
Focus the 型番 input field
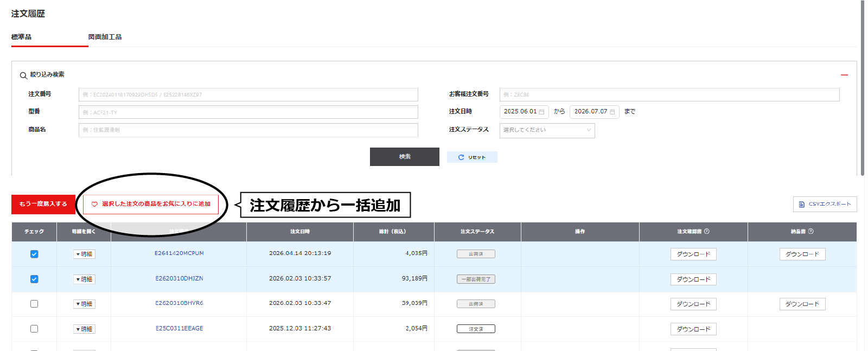[248, 112]
